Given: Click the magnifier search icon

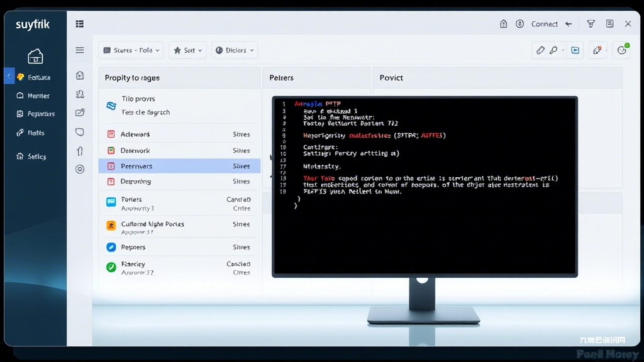Looking at the screenshot, I should (553, 50).
